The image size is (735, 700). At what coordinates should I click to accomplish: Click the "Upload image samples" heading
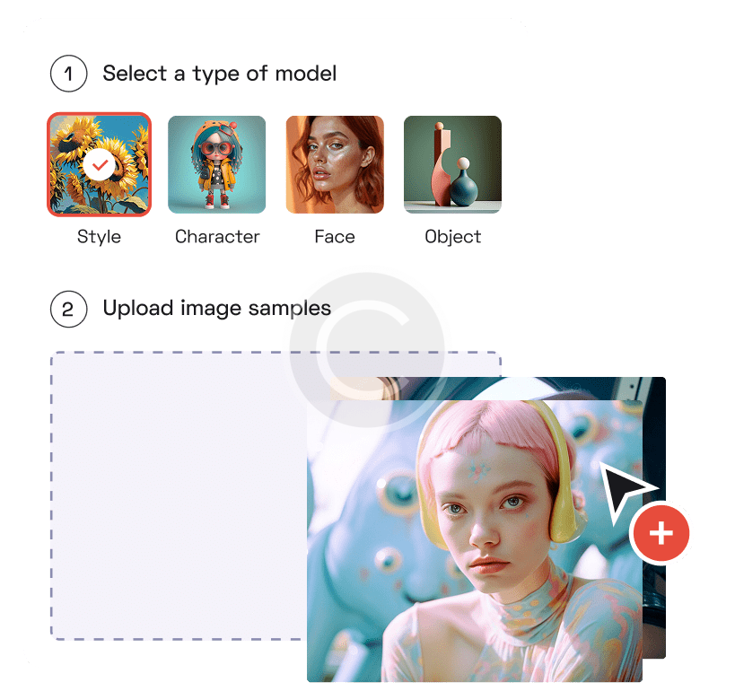217,309
